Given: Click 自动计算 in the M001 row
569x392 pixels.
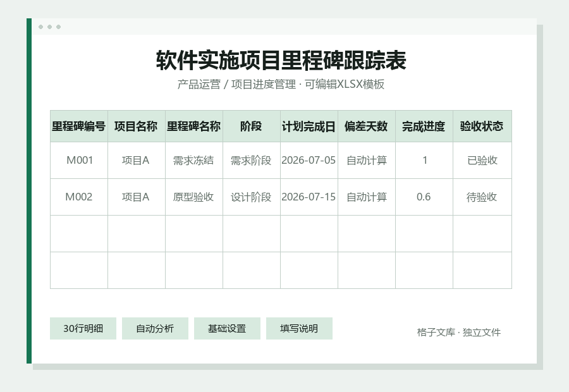Looking at the screenshot, I should point(367,161).
